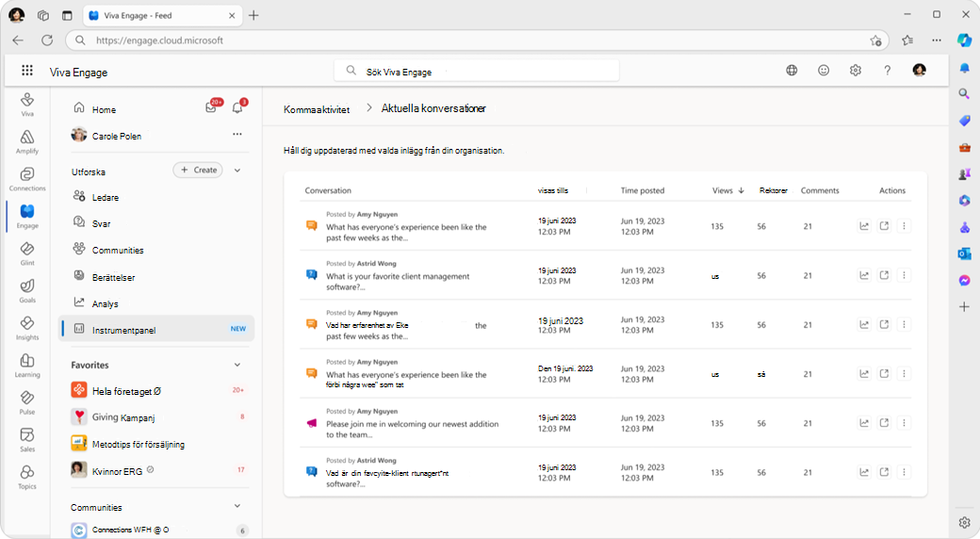Open the notifications bell
The height and width of the screenshot is (539, 980).
coord(237,108)
